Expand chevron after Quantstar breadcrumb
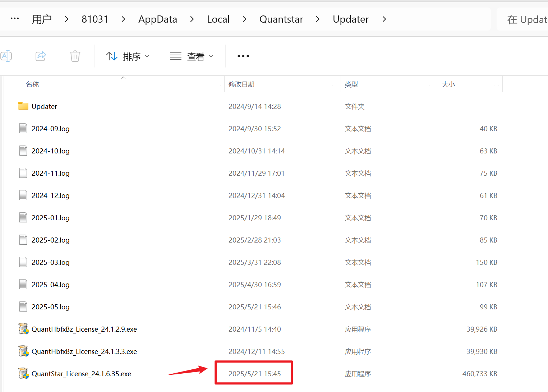This screenshot has width=548, height=392. coord(318,19)
